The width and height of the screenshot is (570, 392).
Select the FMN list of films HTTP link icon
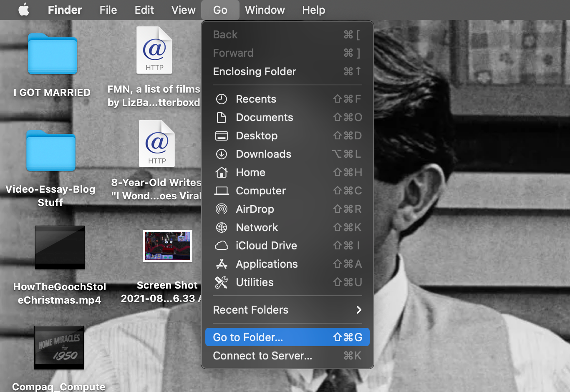click(154, 50)
